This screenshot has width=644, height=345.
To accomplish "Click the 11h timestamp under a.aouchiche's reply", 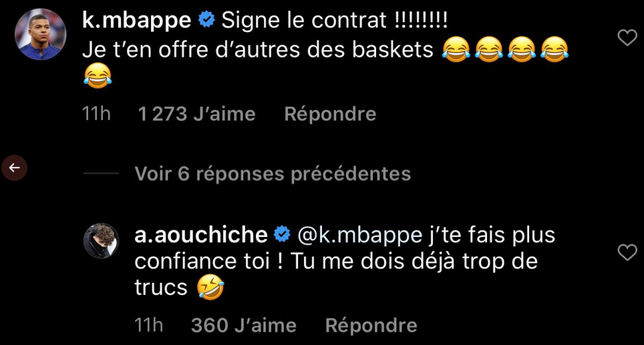I will (148, 325).
